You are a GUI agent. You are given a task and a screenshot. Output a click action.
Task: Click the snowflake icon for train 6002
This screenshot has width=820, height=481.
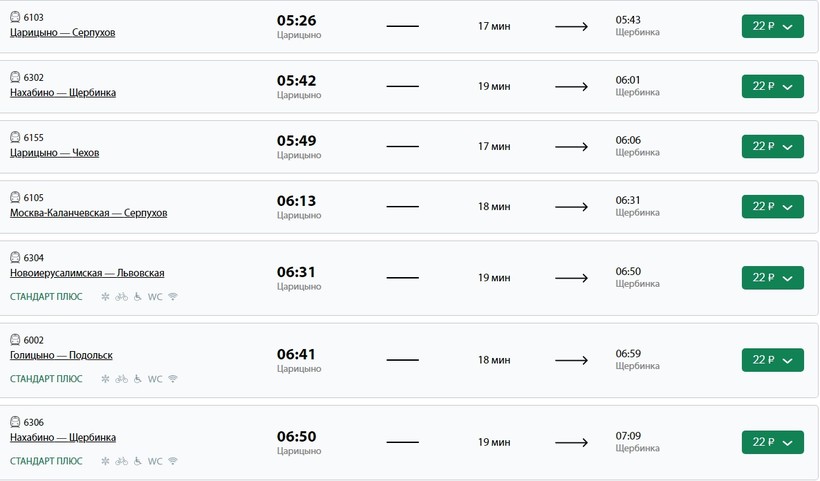tap(105, 379)
